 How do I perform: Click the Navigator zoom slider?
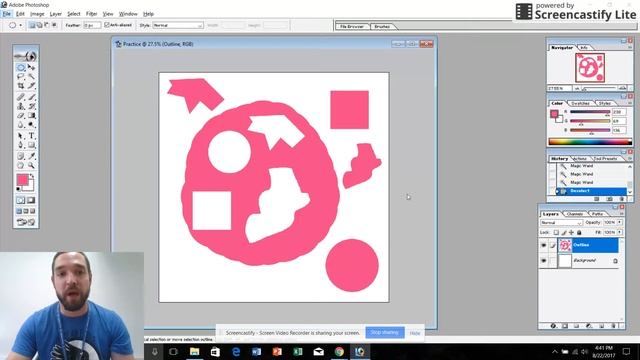(x=600, y=88)
